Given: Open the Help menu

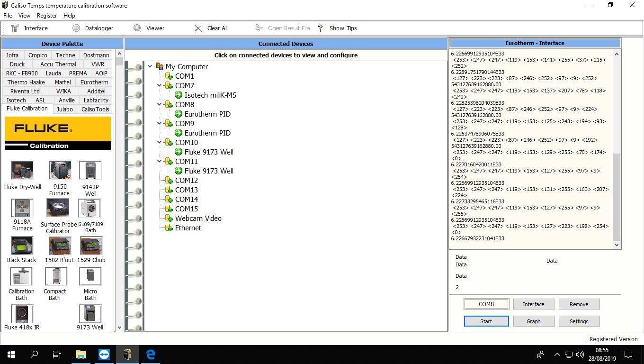Looking at the screenshot, I should [69, 16].
